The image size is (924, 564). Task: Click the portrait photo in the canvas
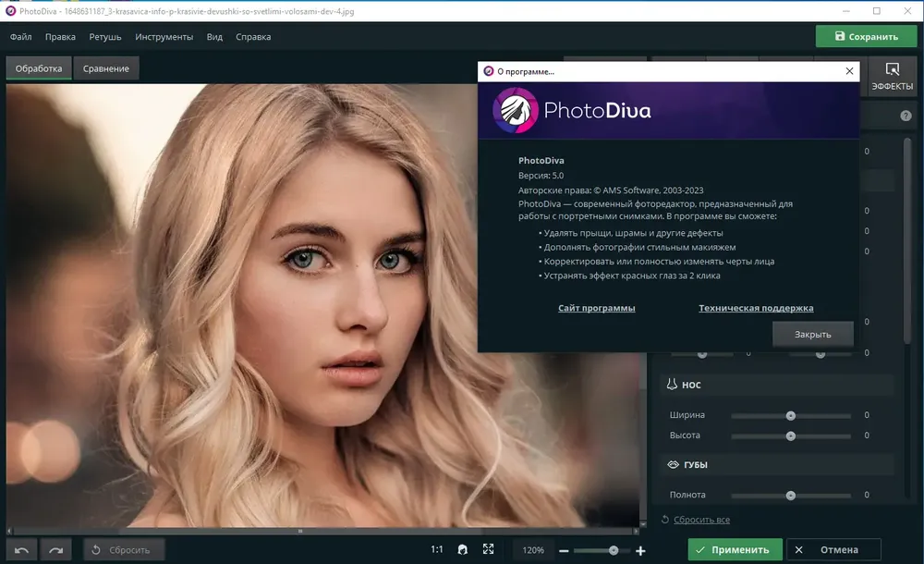[x=322, y=305]
